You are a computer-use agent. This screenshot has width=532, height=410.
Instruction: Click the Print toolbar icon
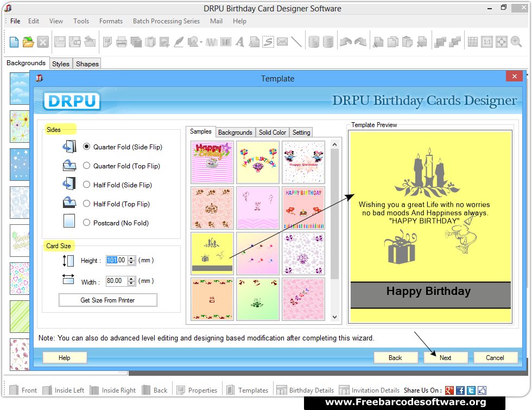pyautogui.click(x=121, y=42)
